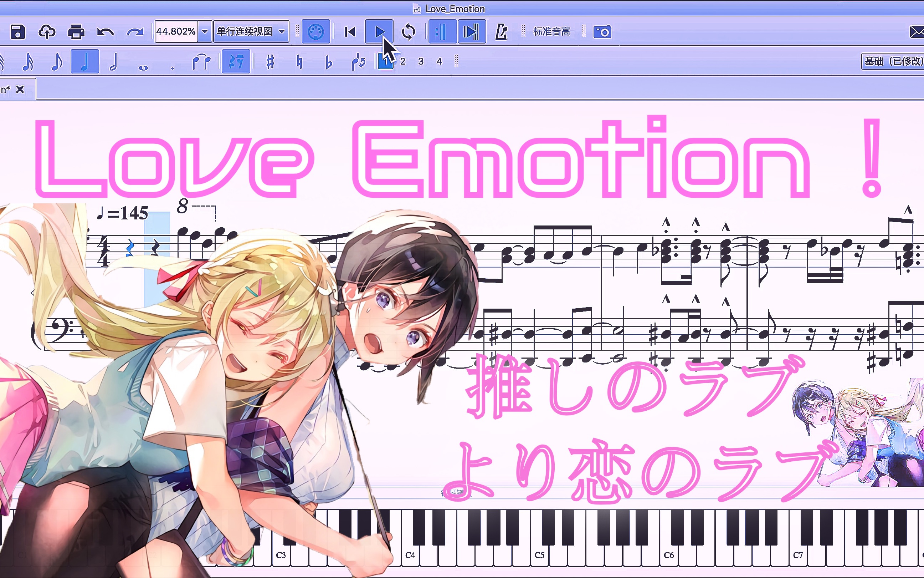Open the zoom percentage dropdown arrow
The width and height of the screenshot is (924, 578).
tap(205, 31)
